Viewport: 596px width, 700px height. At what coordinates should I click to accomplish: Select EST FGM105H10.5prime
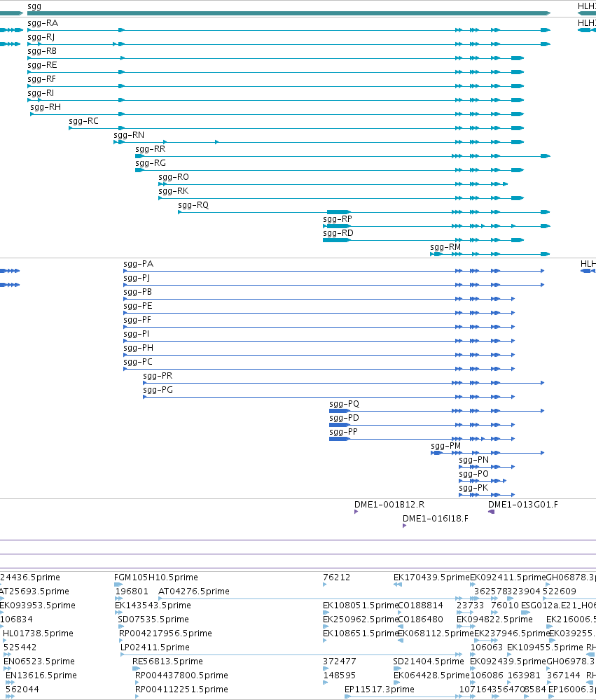pyautogui.click(x=156, y=577)
